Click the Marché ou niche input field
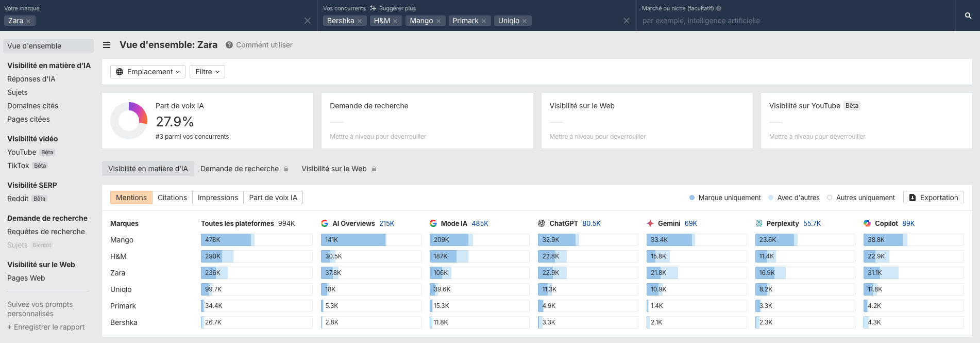 click(x=793, y=21)
